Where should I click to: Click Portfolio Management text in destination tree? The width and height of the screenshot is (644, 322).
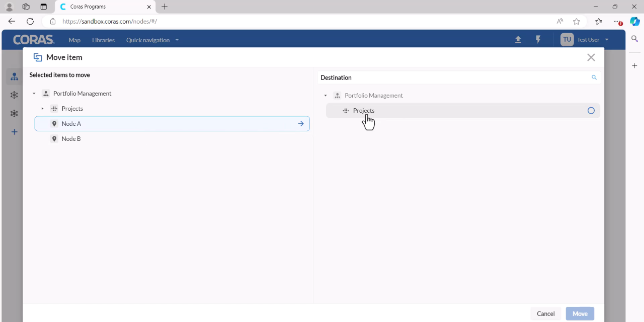pyautogui.click(x=374, y=96)
